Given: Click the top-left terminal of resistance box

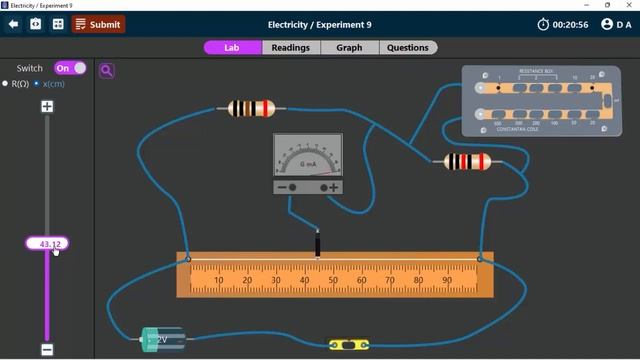Looking at the screenshot, I should pyautogui.click(x=480, y=88).
